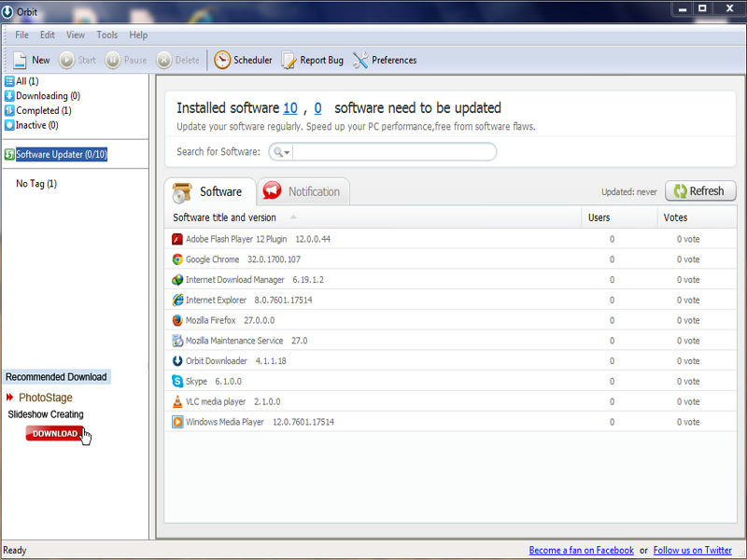The image size is (747, 560).
Task: Open Become a fan on Facebook link
Action: point(581,551)
